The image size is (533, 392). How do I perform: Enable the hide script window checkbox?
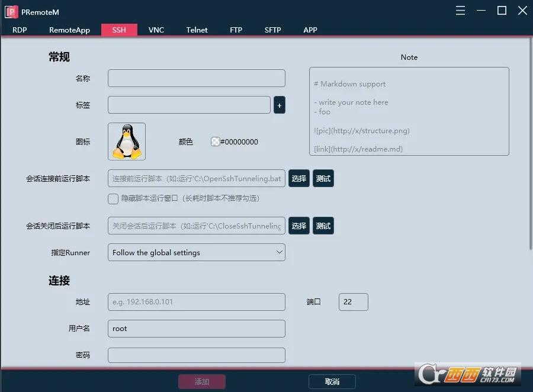(x=113, y=198)
